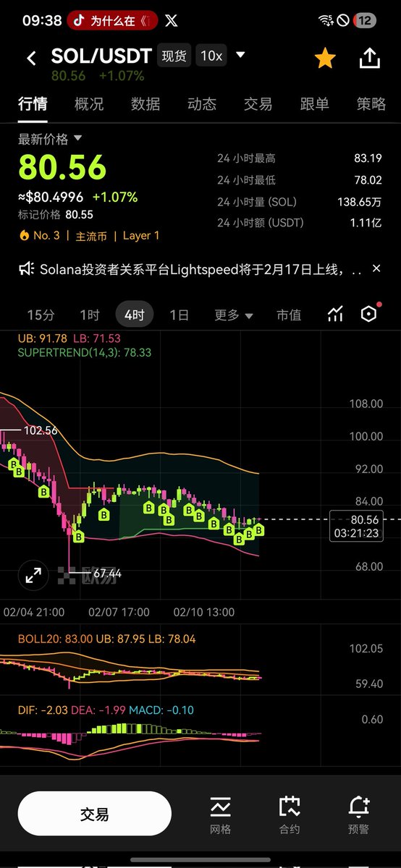Tap the battery indicator in status bar
The height and width of the screenshot is (868, 401).
(x=364, y=21)
